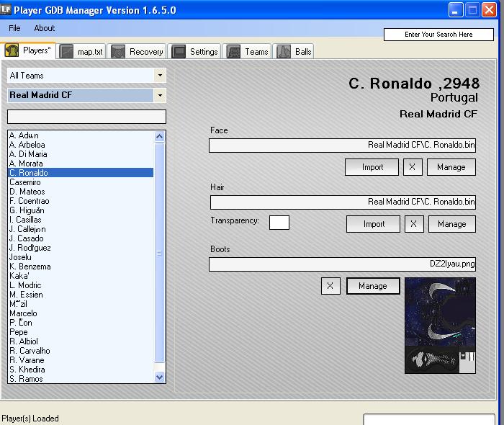Open the Recovery tab
504x425 pixels.
click(137, 52)
